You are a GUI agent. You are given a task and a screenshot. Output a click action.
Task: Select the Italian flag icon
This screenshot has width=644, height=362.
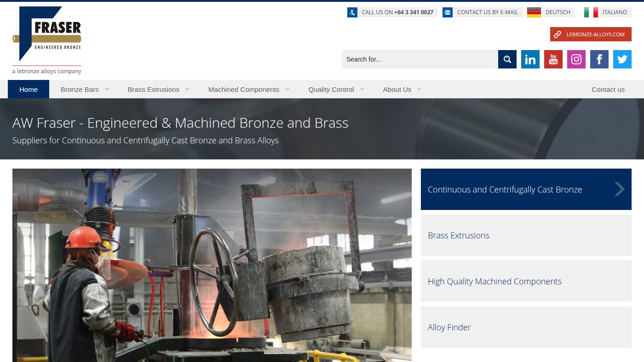coord(591,12)
